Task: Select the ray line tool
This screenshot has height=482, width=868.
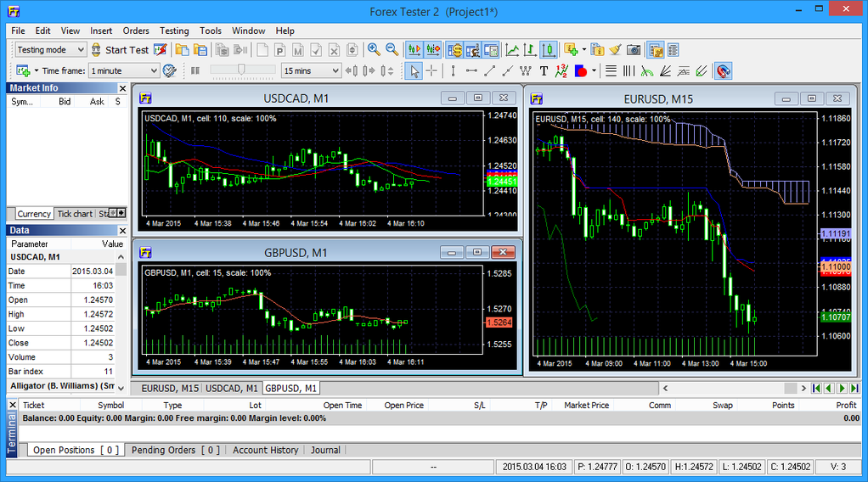Action: click(x=507, y=70)
